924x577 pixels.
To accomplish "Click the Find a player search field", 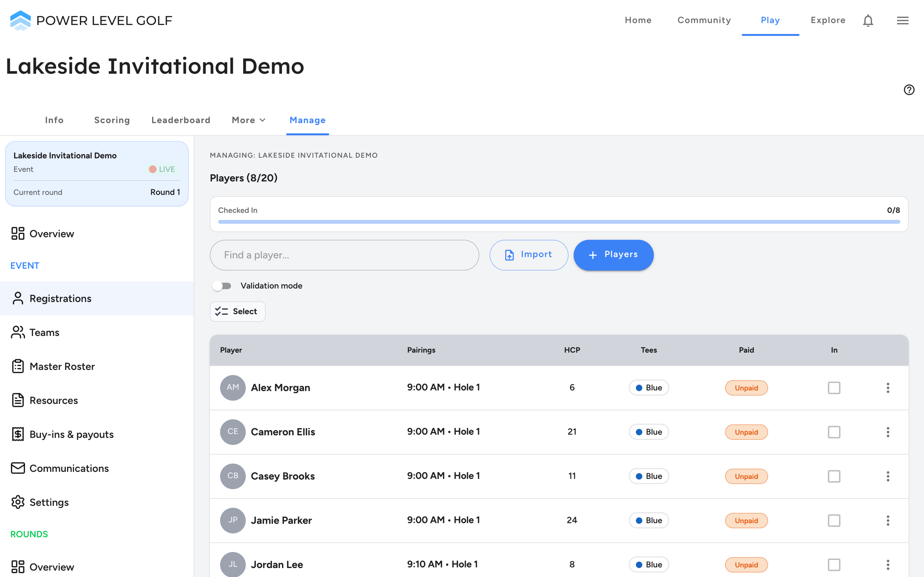I will coord(344,255).
